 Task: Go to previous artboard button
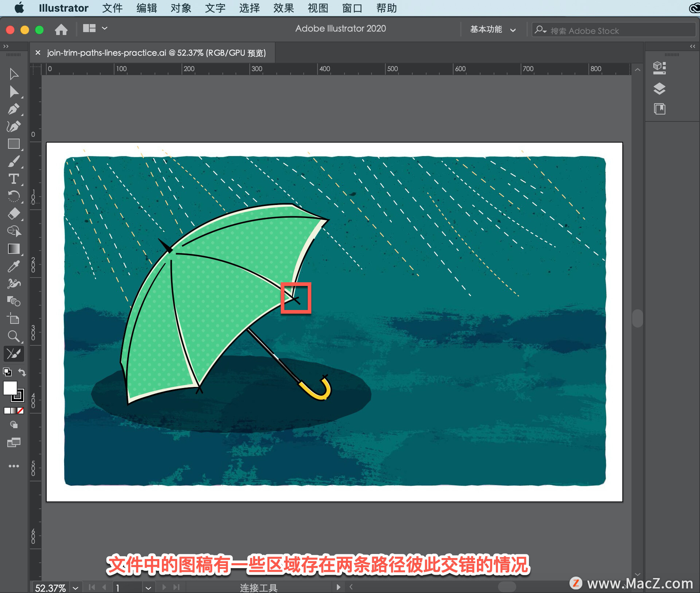coord(105,587)
